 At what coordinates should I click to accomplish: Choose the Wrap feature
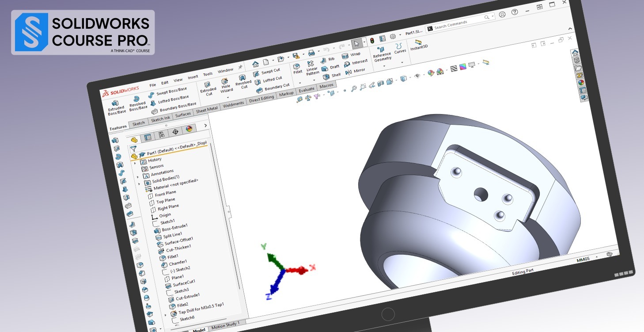(x=351, y=55)
